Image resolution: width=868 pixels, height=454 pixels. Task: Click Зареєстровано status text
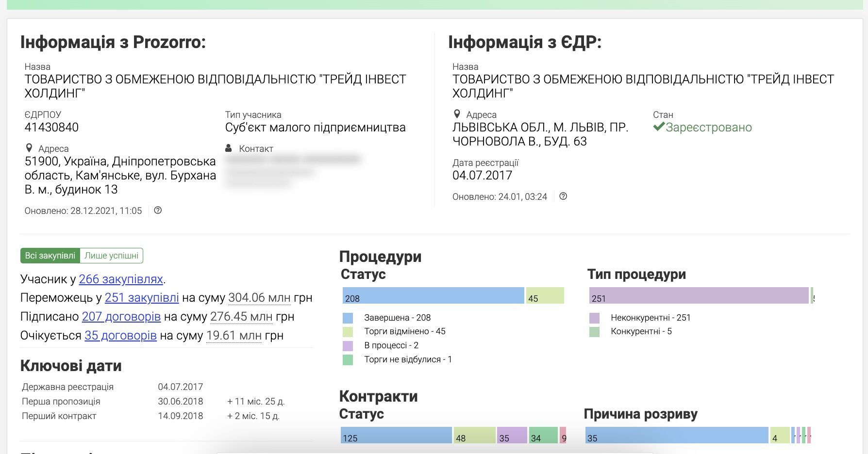coord(709,127)
